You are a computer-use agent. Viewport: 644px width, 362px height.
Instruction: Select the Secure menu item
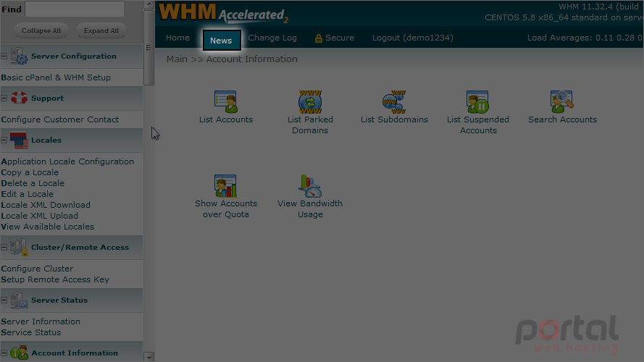339,38
